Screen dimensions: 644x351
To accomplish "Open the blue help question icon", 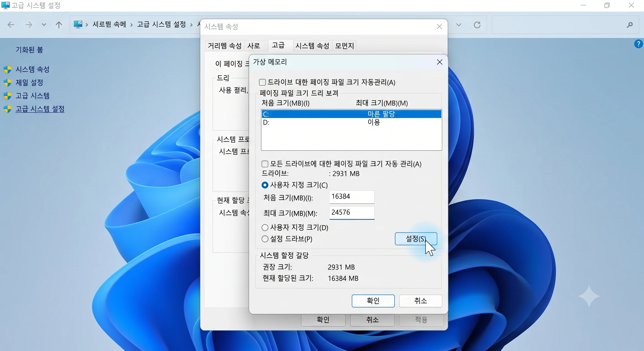I will [639, 44].
